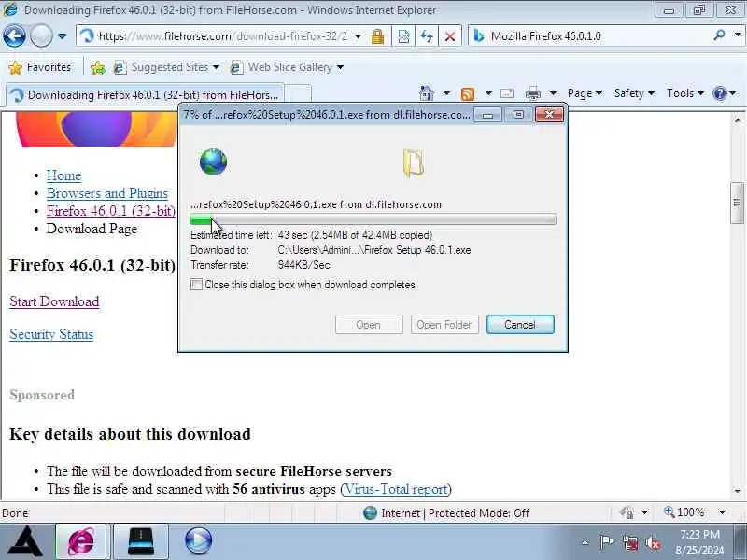747x560 pixels.
Task: Click the Cancel button in download dialog
Action: click(520, 325)
